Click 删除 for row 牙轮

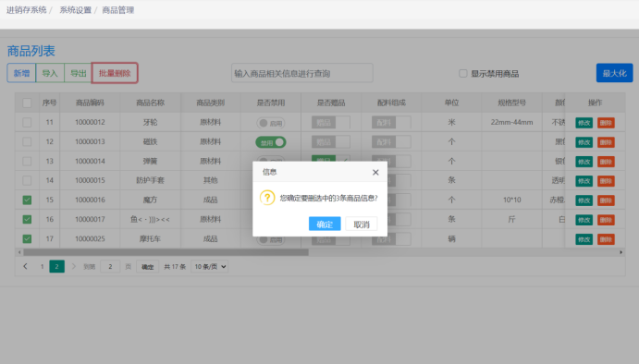click(x=606, y=123)
